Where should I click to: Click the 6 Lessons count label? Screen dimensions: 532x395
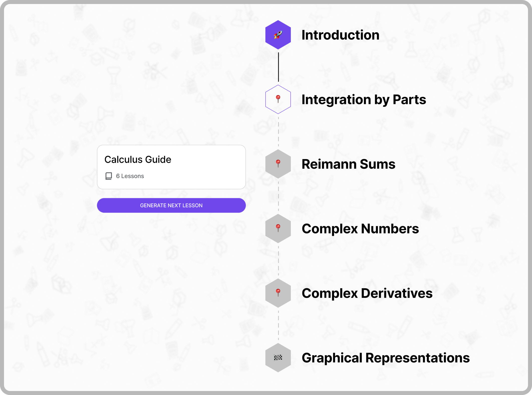point(129,176)
